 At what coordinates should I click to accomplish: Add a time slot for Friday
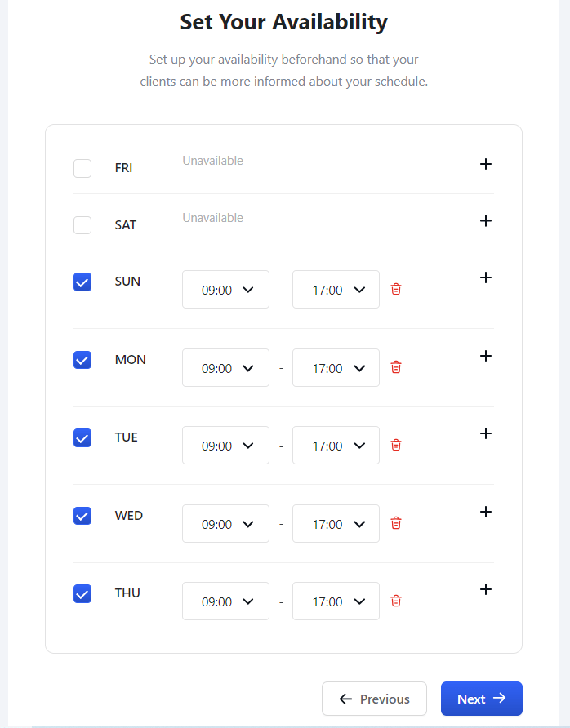coord(485,164)
